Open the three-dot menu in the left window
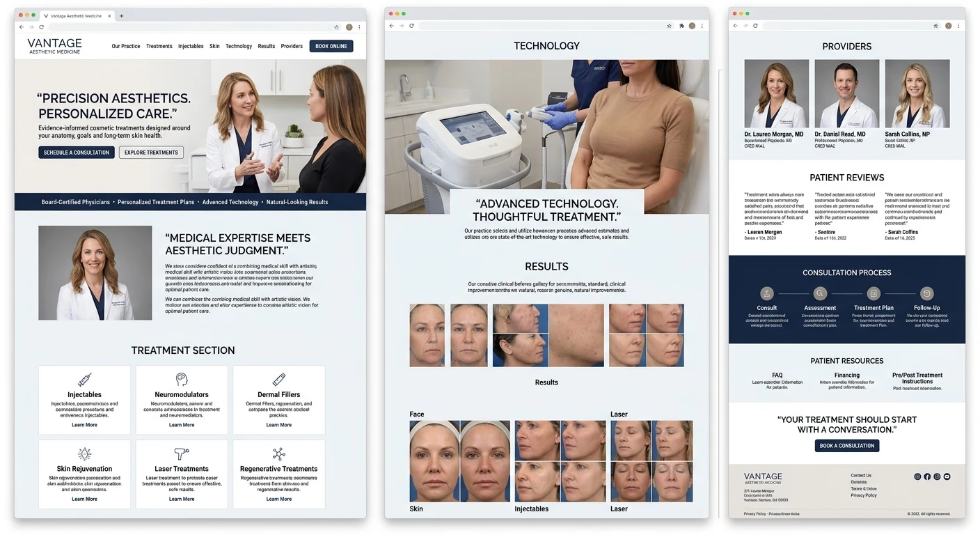Image resolution: width=980 pixels, height=535 pixels. pos(359,27)
